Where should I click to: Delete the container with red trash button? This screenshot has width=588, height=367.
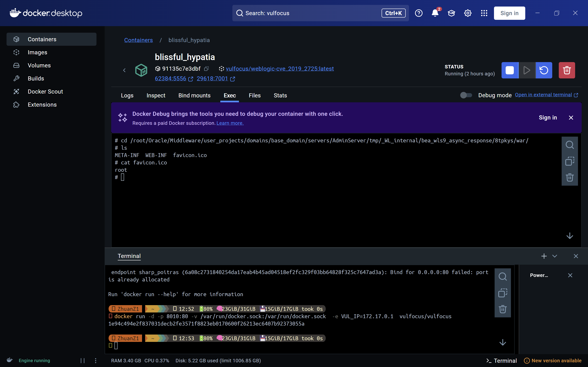pyautogui.click(x=567, y=70)
